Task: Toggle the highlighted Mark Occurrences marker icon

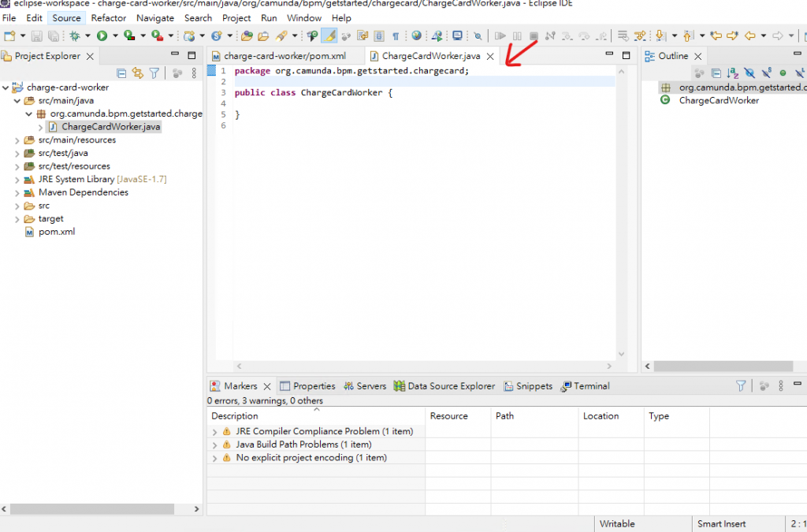Action: coord(329,35)
